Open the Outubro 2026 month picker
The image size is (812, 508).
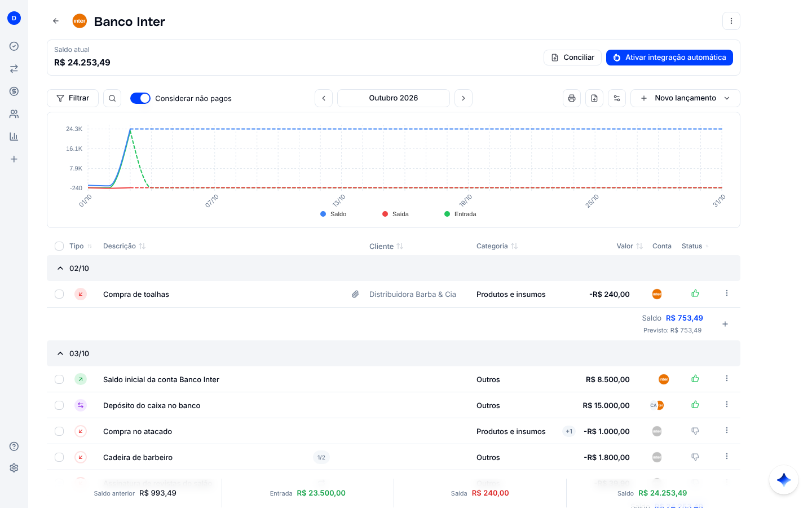tap(394, 98)
